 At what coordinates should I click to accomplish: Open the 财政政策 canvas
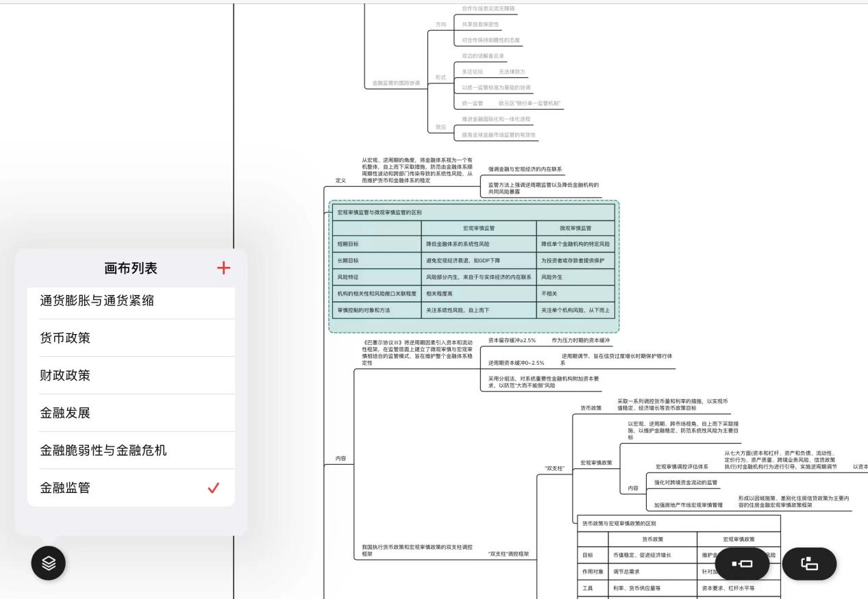(x=65, y=376)
